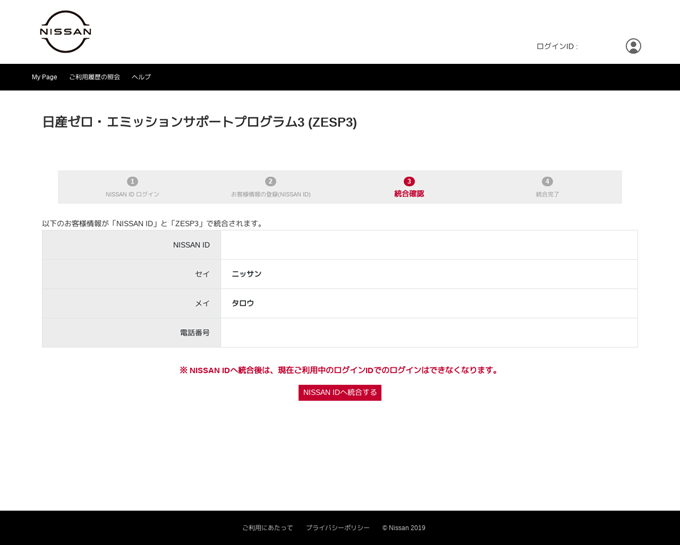This screenshot has height=545, width=680.
Task: Select the ニッサン value in セイ row
Action: 246,274
